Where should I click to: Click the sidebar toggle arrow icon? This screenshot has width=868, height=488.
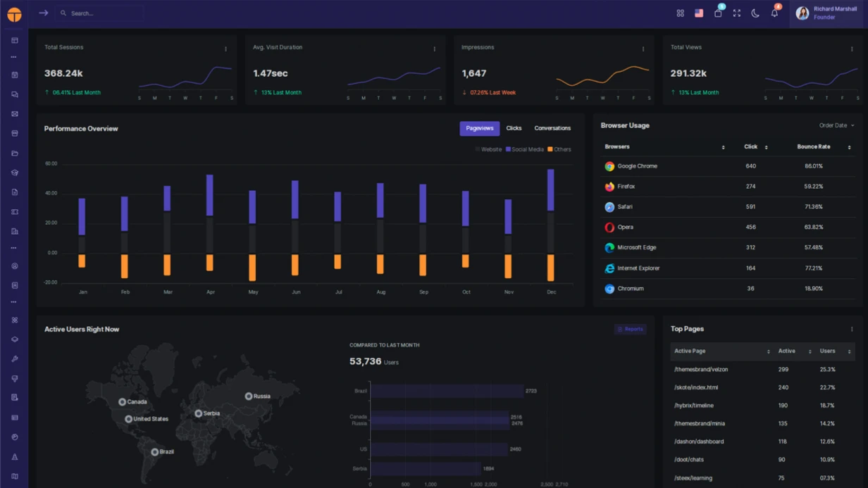point(44,13)
